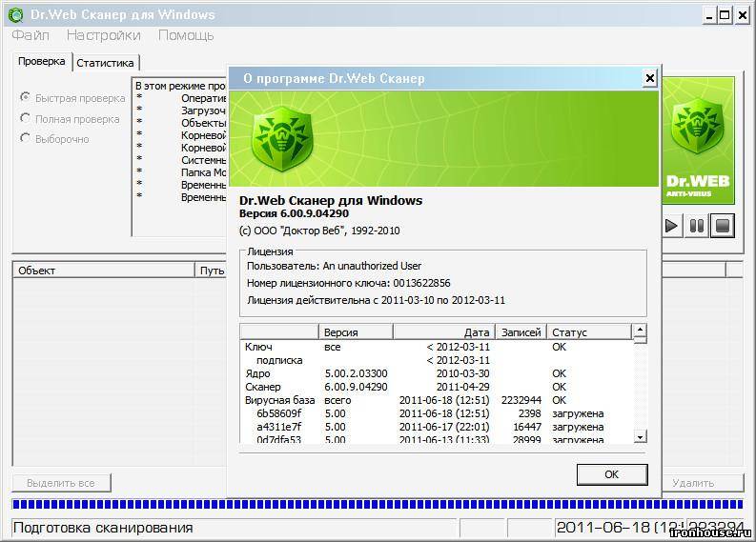
Task: Click the license validity dates line
Action: click(x=376, y=301)
